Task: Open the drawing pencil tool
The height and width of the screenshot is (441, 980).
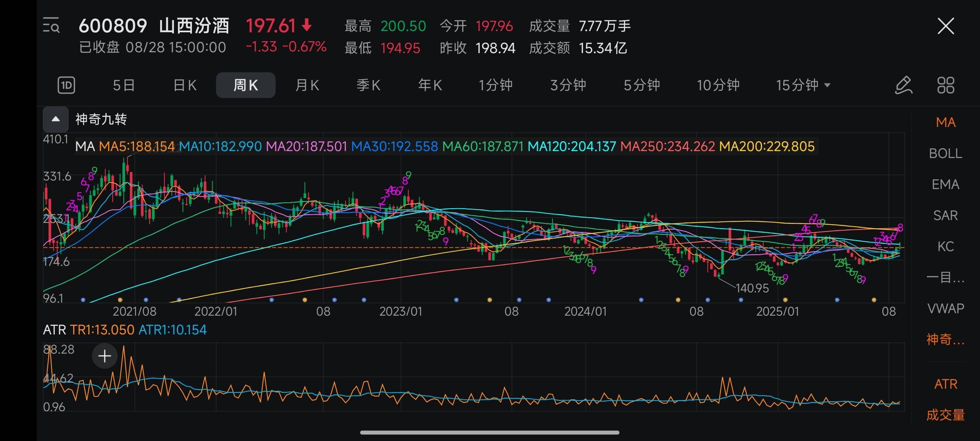Action: click(903, 85)
